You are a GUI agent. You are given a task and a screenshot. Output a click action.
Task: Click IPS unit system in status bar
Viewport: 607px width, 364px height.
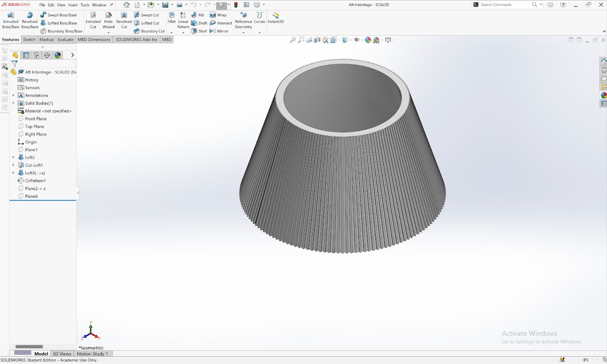pos(586,360)
